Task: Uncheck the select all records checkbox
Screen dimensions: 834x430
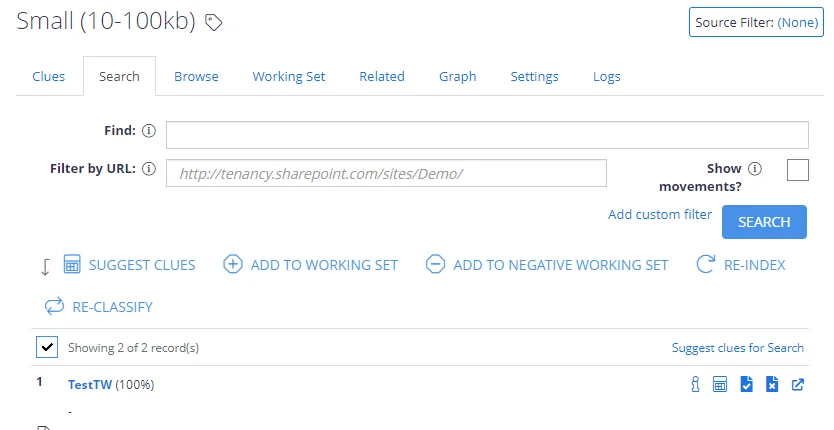Action: tap(47, 348)
